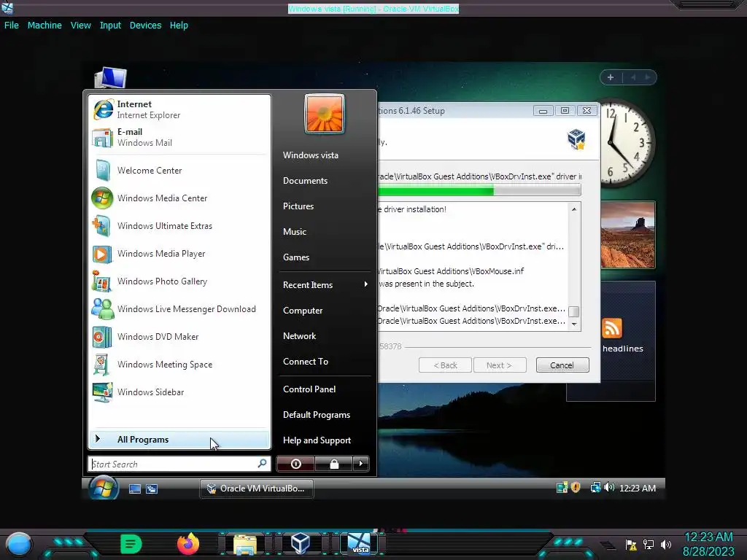Click host tray volume icon
Image resolution: width=747 pixels, height=560 pixels.
[x=666, y=544]
